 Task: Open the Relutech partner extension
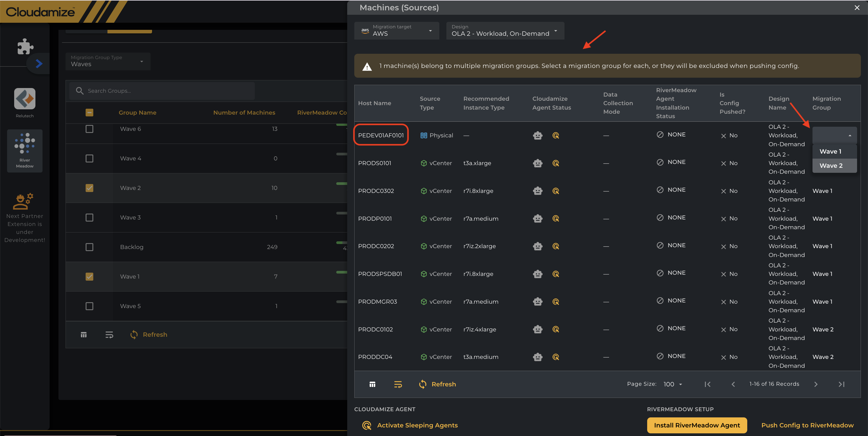(x=25, y=99)
